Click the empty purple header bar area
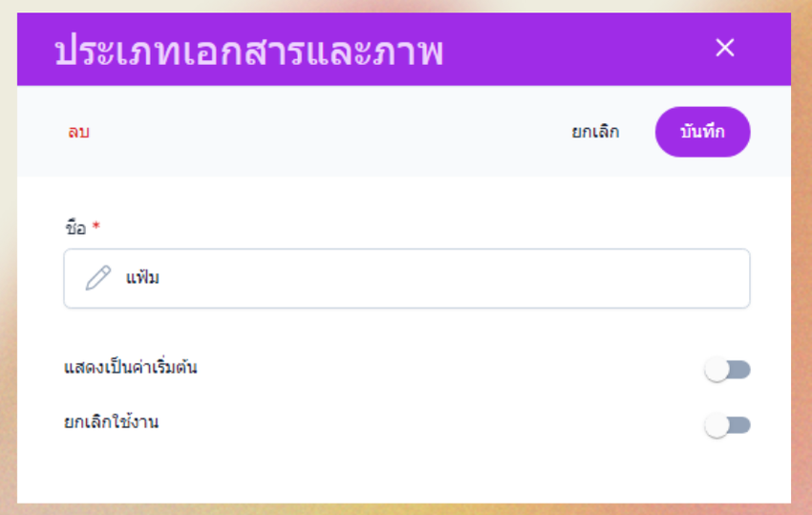The width and height of the screenshot is (812, 515). point(573,50)
